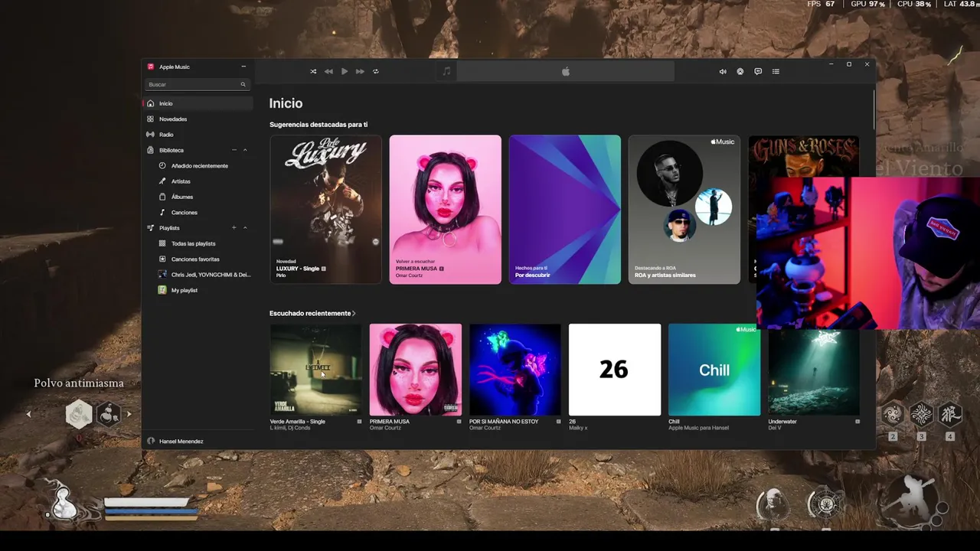The width and height of the screenshot is (980, 551).
Task: Open the Up Next queue list
Action: point(776,71)
